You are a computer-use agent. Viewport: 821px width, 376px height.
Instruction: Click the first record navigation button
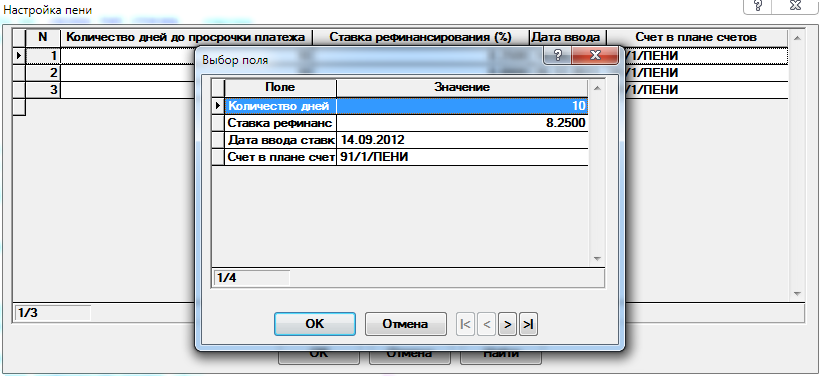[465, 325]
